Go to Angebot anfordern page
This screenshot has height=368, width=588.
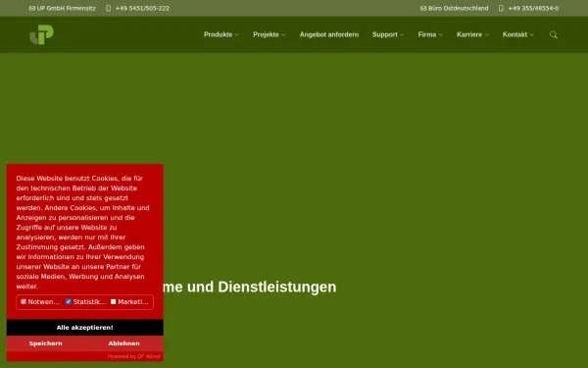329,34
